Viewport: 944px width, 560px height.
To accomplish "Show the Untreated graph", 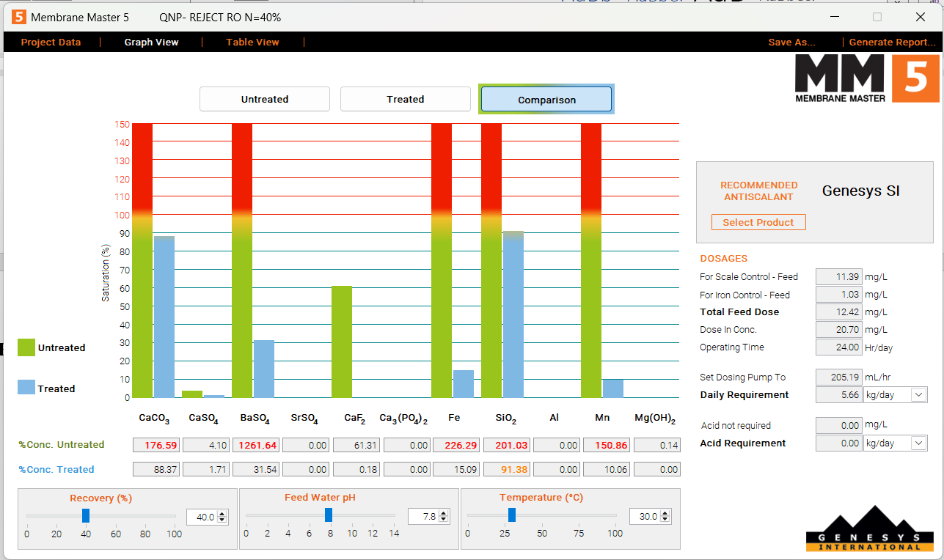I will [265, 99].
